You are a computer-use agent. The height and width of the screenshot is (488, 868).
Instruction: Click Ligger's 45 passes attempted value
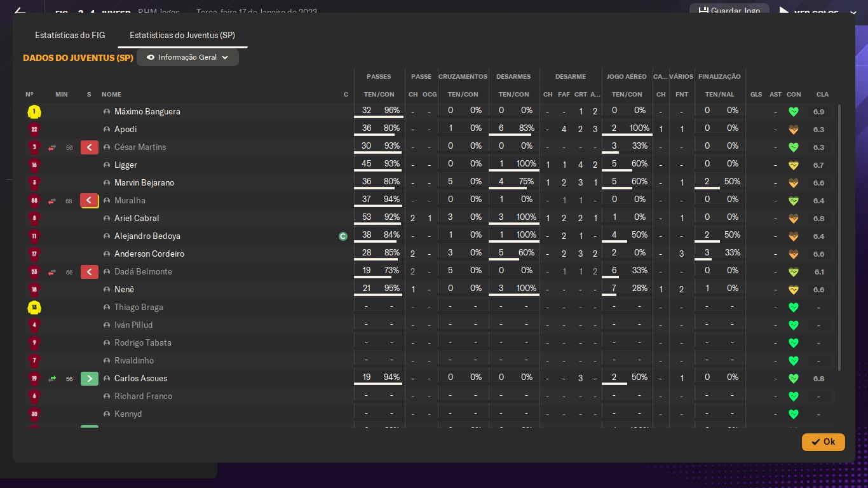pyautogui.click(x=367, y=165)
